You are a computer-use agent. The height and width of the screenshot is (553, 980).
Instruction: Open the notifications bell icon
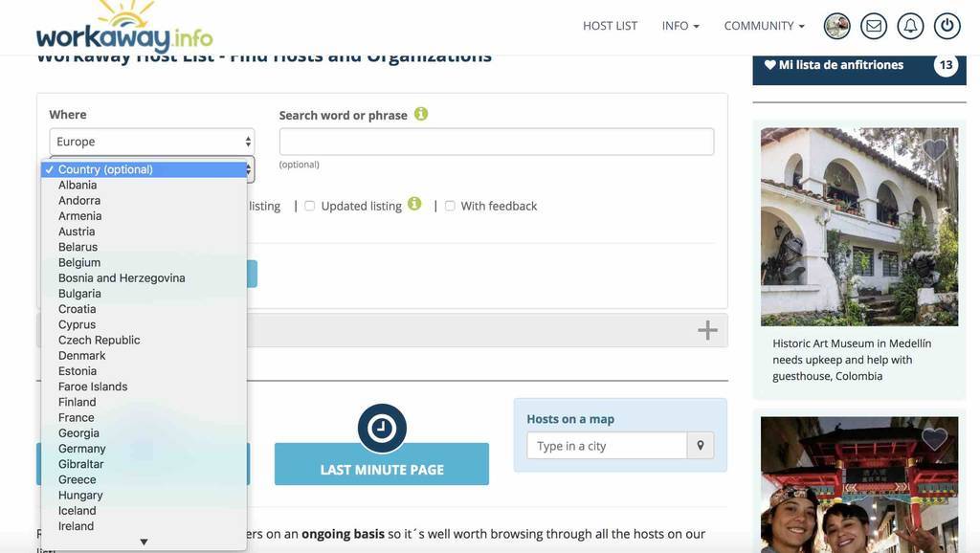pos(911,26)
